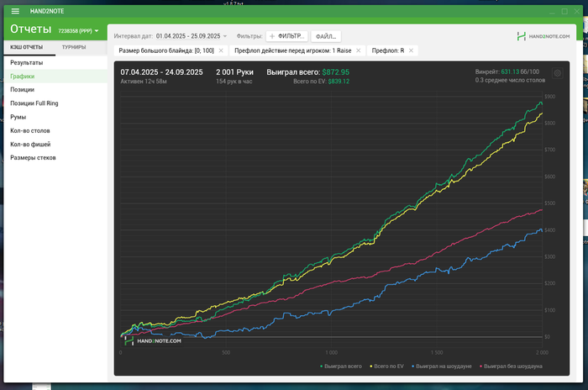Click the Hand2Note.com logo top right
Viewport: 588px width, 390px height.
tap(543, 36)
